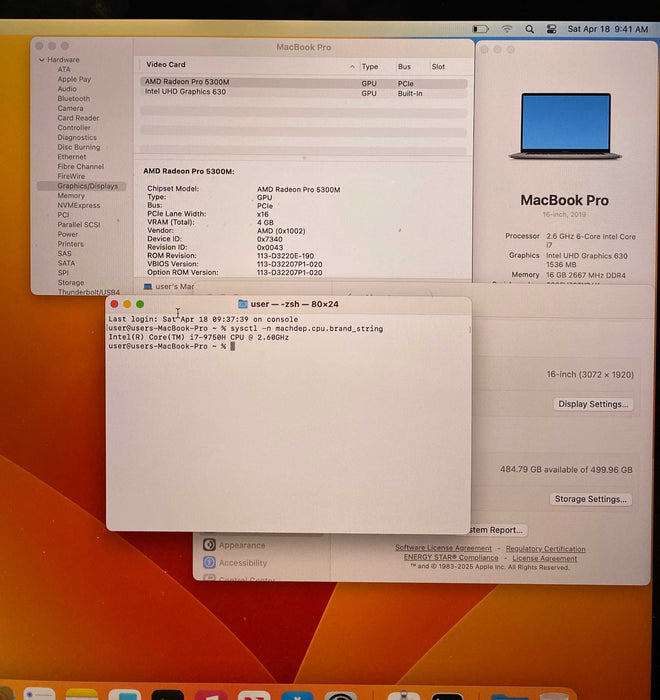The height and width of the screenshot is (700, 660).
Task: Select Storage in the hardware sidebar
Action: [71, 283]
